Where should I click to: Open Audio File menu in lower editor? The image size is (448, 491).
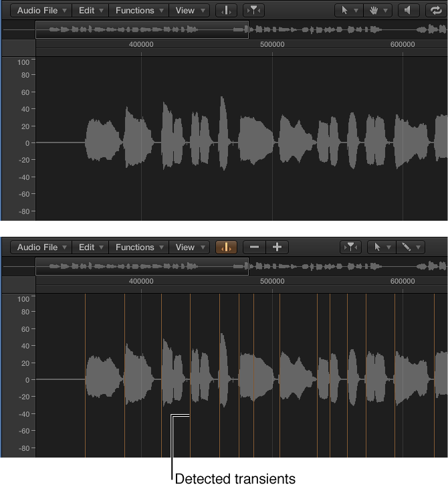point(41,248)
